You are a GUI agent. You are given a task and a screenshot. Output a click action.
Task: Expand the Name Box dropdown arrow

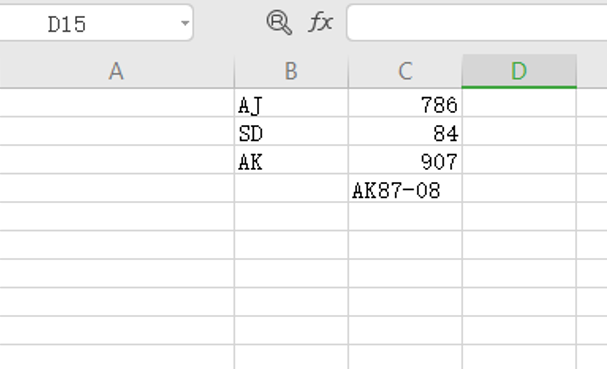185,23
